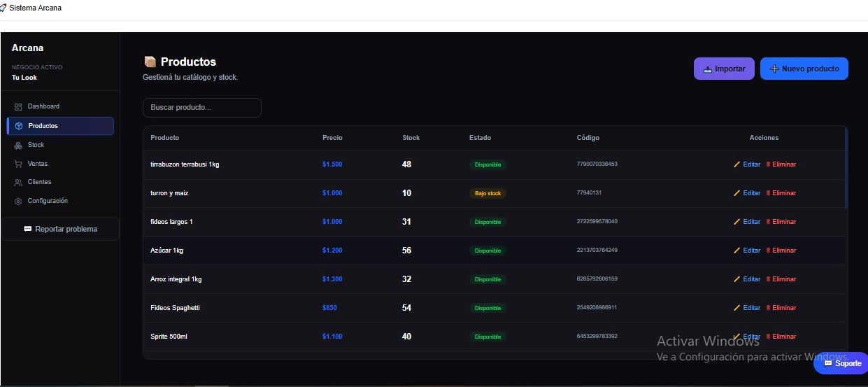This screenshot has width=868, height=387.
Task: Go to the Ventas section
Action: (38, 164)
